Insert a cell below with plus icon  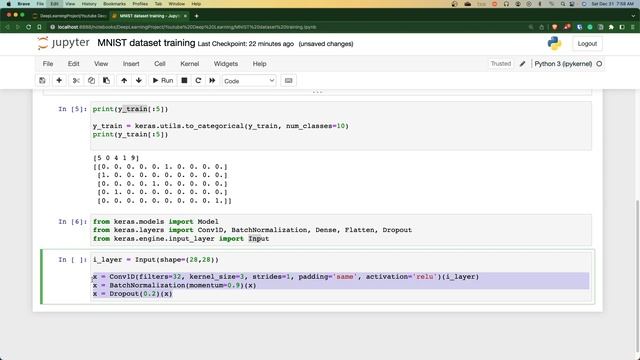coord(59,80)
